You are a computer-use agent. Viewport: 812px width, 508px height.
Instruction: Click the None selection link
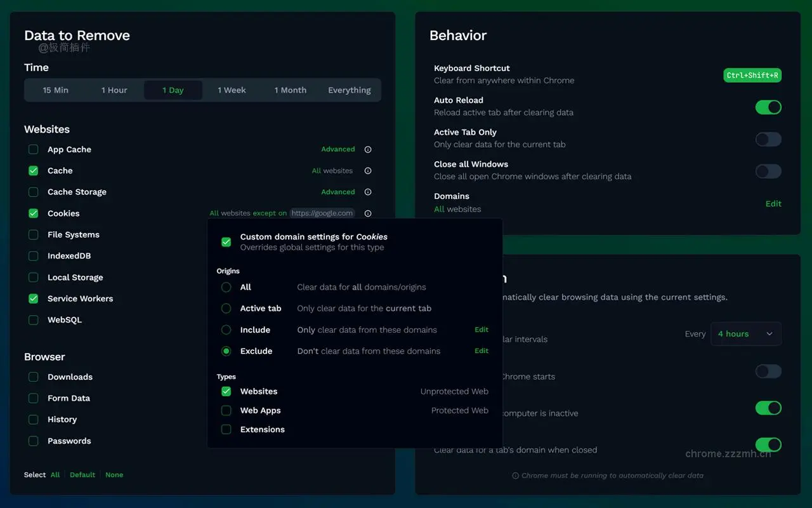(114, 474)
